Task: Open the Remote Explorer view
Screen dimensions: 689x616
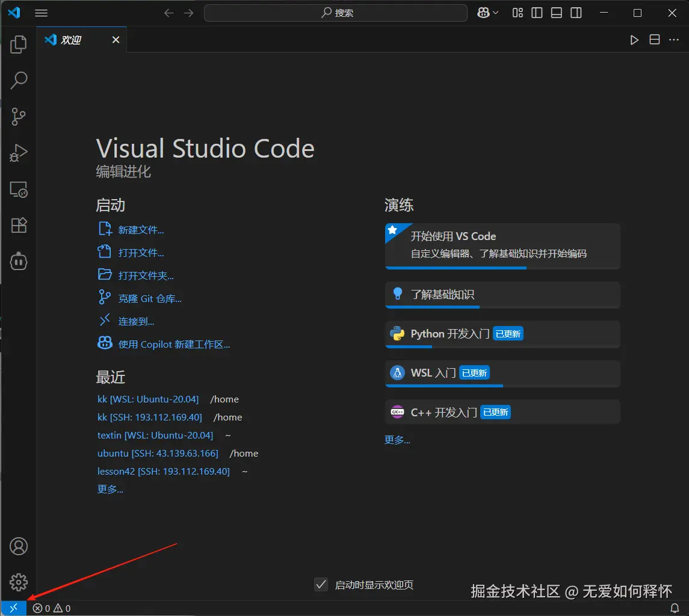Action: point(19,189)
